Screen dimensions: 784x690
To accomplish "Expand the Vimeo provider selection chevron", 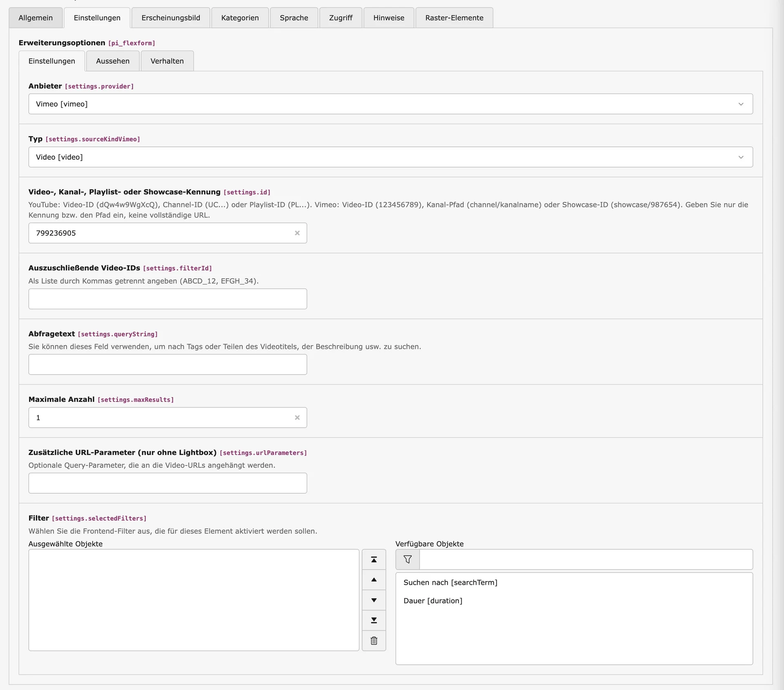I will (741, 104).
